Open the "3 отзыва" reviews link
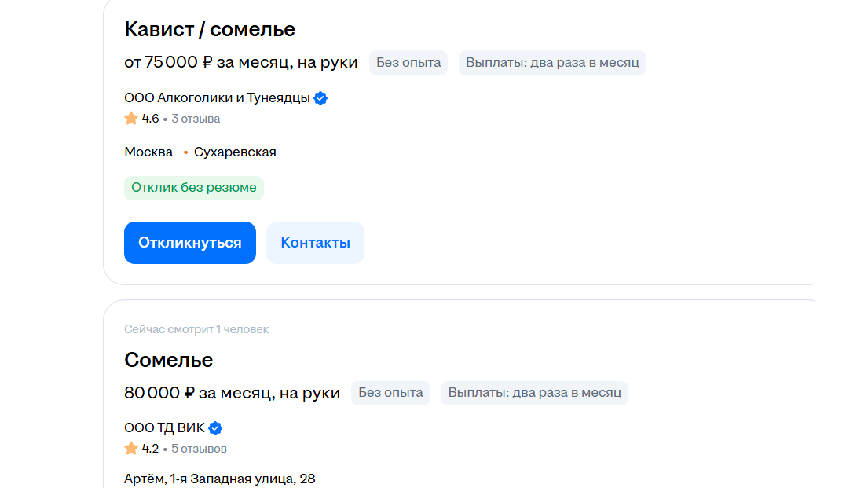This screenshot has width=868, height=488. [196, 119]
